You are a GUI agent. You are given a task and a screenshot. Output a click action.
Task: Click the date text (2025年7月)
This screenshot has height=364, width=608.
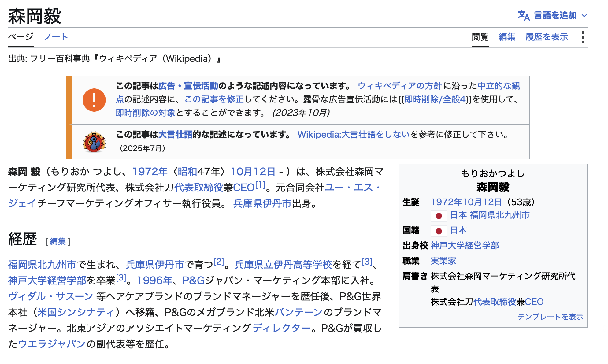click(x=143, y=148)
